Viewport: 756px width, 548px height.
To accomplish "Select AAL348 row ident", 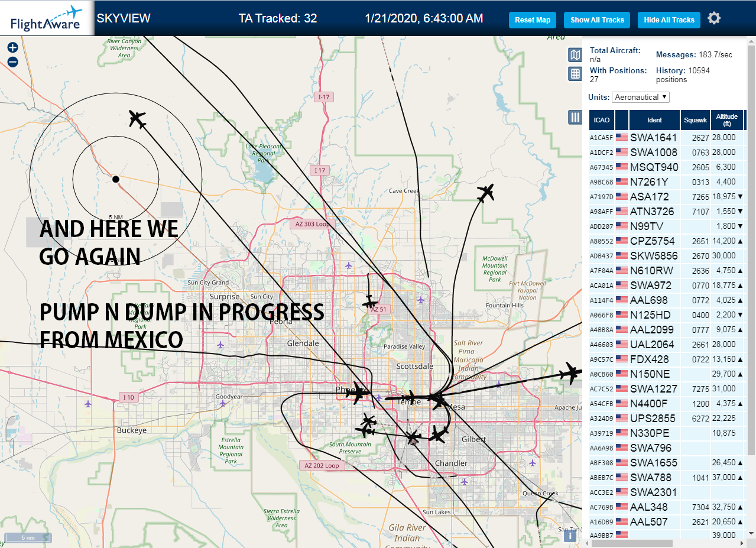I will [x=649, y=507].
